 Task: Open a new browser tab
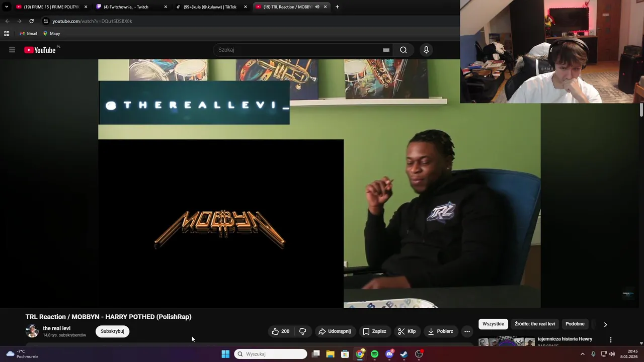(x=337, y=7)
